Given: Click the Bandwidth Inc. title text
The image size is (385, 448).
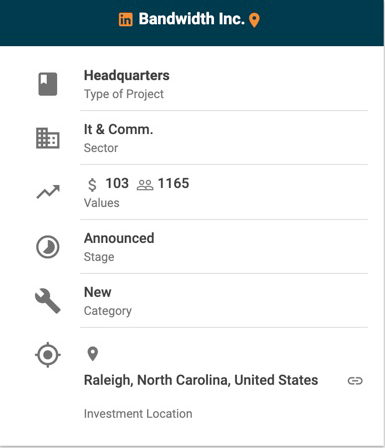Looking at the screenshot, I should point(191,19).
